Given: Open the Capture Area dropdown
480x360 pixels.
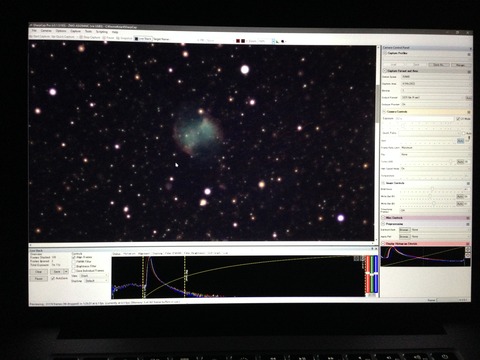Looking at the screenshot, I should click(x=436, y=84).
